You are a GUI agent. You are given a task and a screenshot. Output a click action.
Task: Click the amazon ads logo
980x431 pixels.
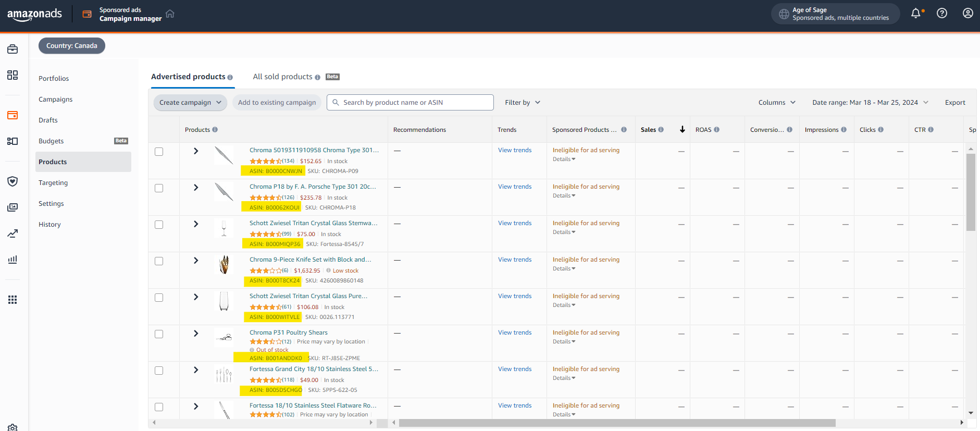tap(34, 14)
